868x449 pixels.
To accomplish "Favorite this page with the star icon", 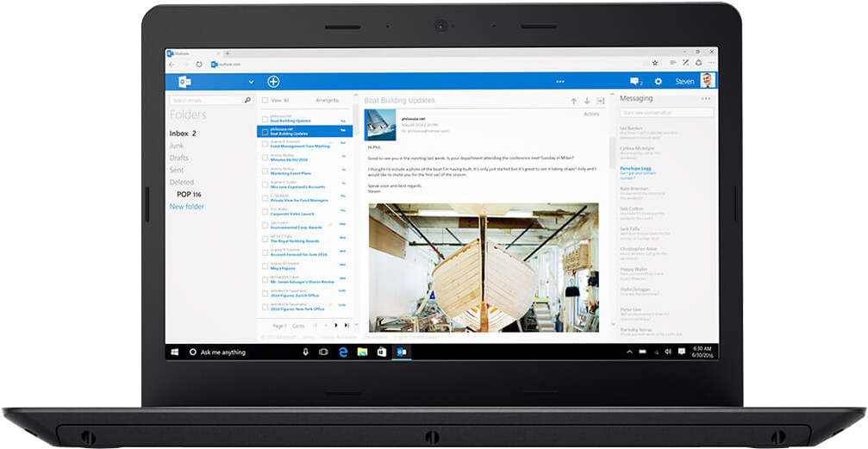I will 655,63.
